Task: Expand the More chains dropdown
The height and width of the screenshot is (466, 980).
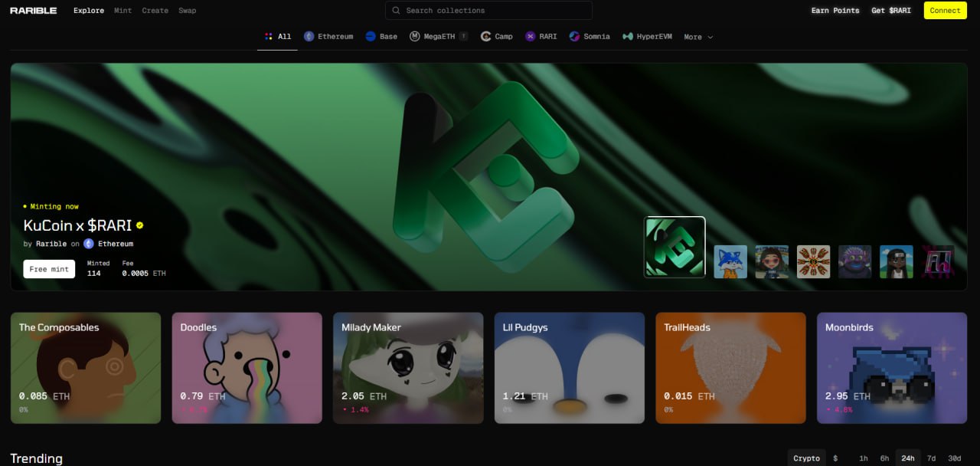Action: (x=698, y=37)
